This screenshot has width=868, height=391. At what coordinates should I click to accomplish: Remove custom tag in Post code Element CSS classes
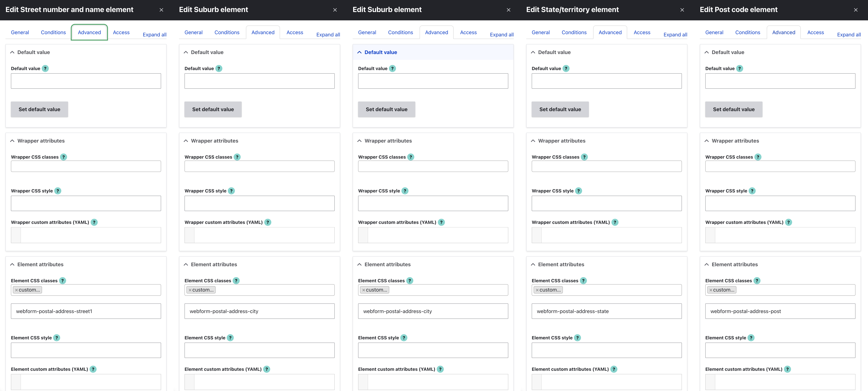(x=711, y=290)
